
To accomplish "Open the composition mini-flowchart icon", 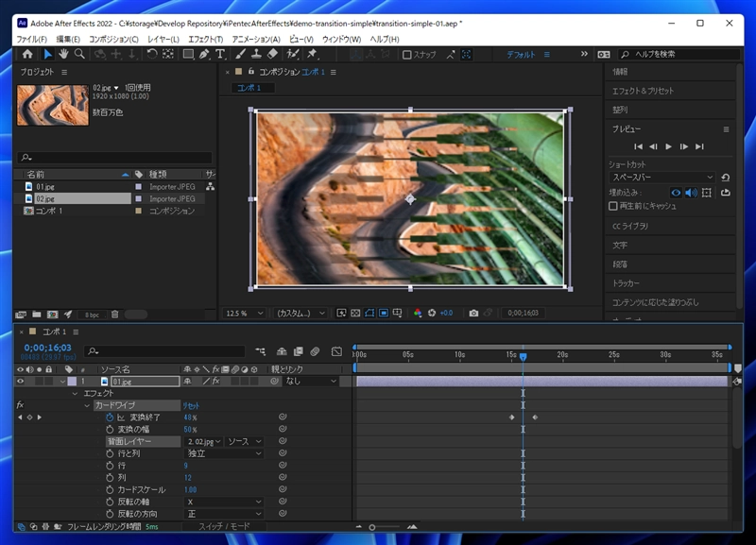I will 261,351.
